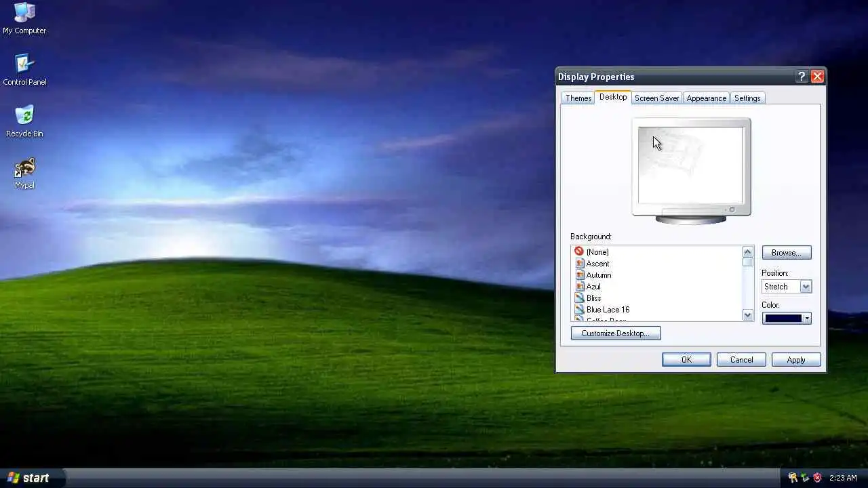Select the Desktop tab
Screen dimensions: 868x488
(613, 97)
